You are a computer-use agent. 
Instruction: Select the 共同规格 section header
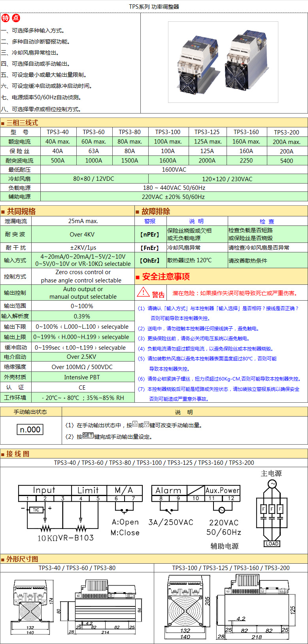pos(21,211)
